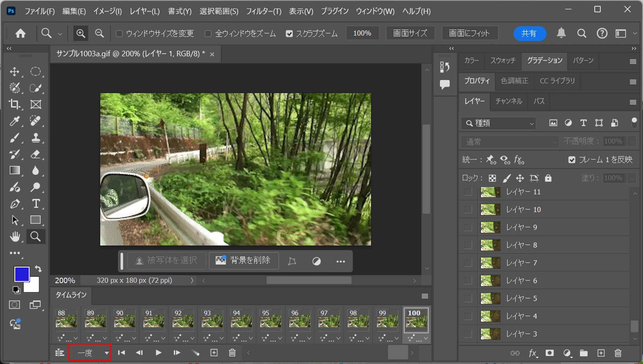This screenshot has width=643, height=364.
Task: Open the フィルター(T) menu
Action: point(264,11)
